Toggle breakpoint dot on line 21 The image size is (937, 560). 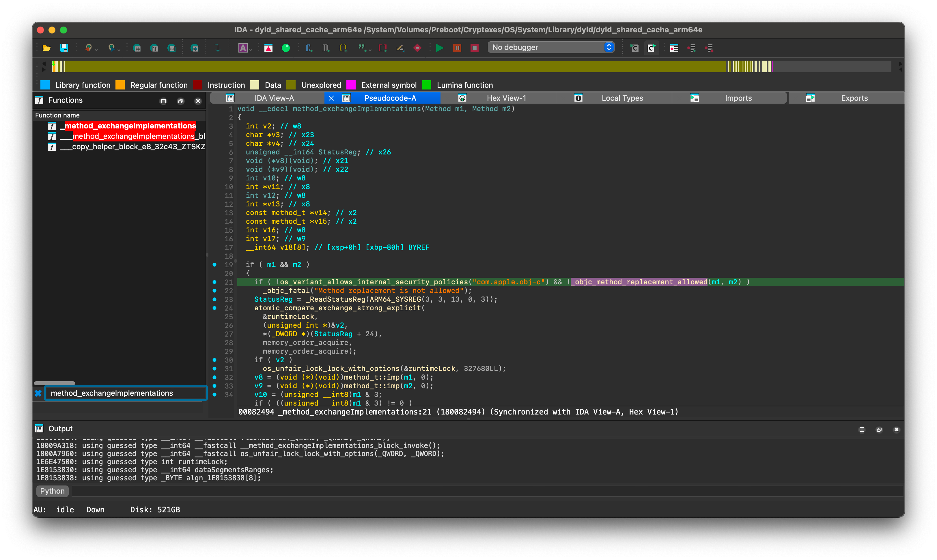[215, 282]
